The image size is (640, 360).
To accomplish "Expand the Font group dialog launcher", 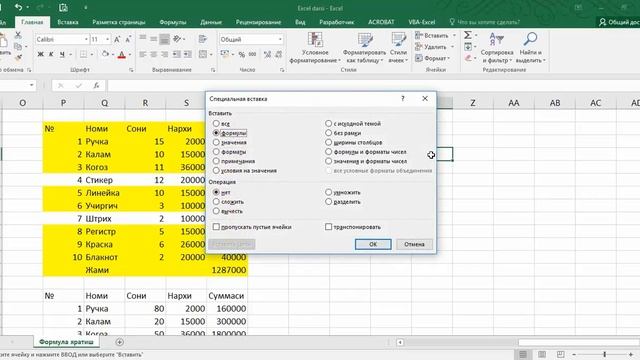I will click(x=131, y=70).
